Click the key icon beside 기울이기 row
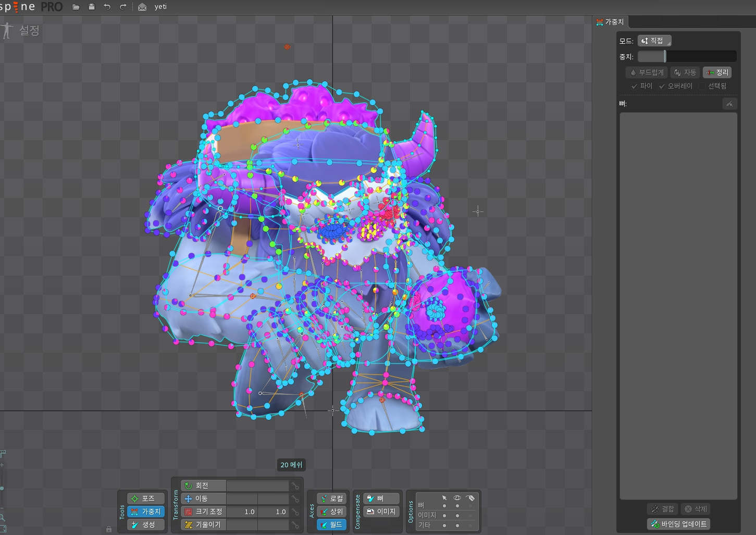 [295, 525]
